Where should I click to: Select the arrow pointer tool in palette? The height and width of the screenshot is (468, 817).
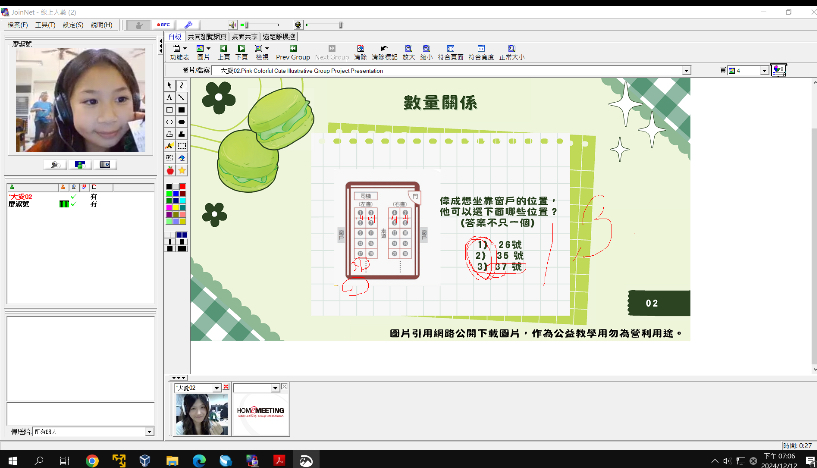click(169, 87)
